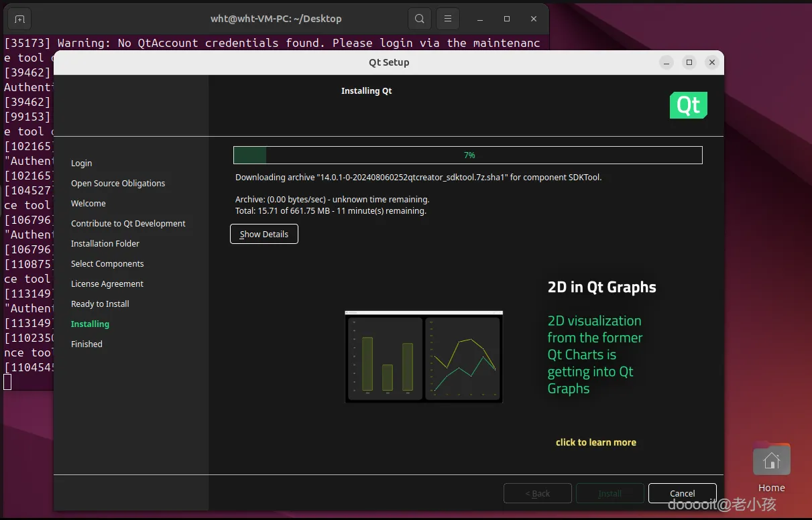
Task: Click the "Total: 15.71 of 661.75 MB" line
Action: 331,210
